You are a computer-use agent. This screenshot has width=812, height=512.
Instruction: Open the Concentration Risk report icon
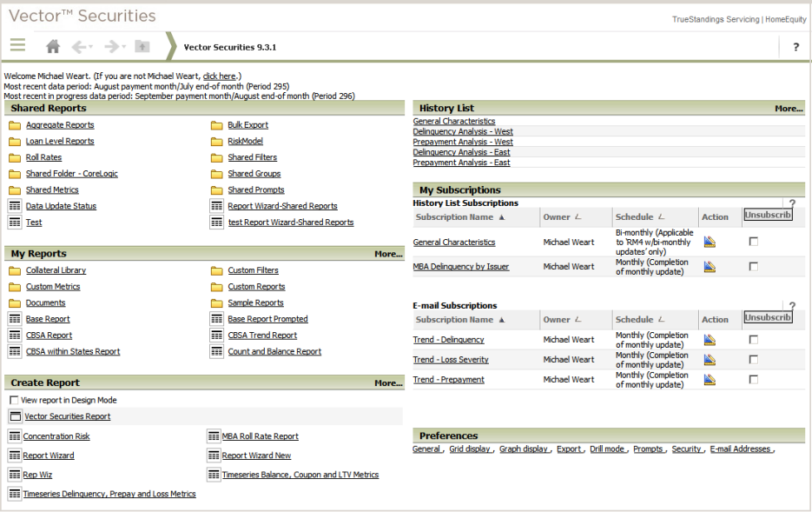[15, 436]
